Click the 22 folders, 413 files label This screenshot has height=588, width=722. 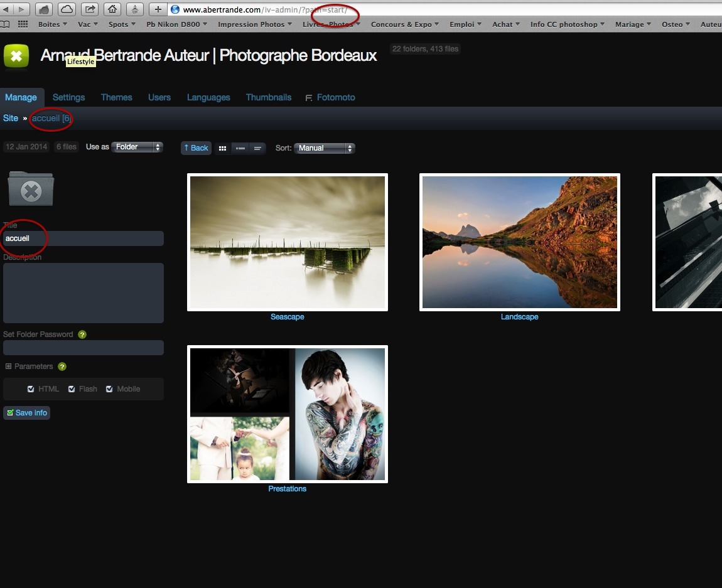coord(425,49)
